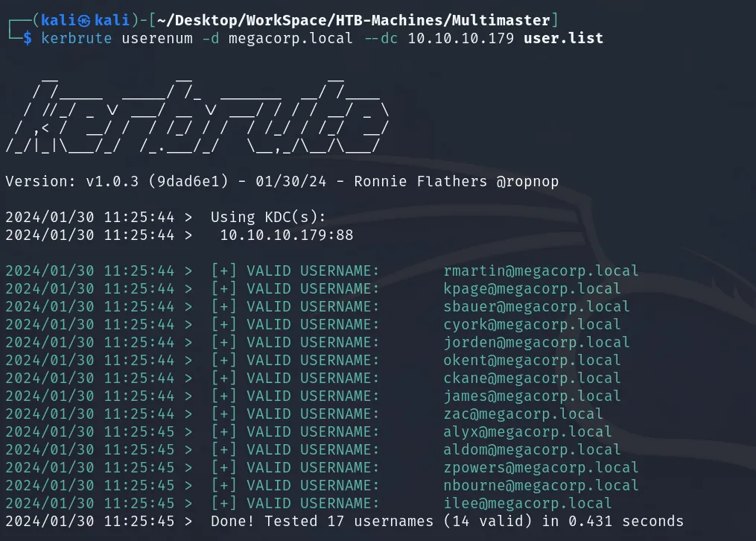Click the Version v1.0.3 line
Viewport: 756px width, 541px height.
(x=282, y=181)
